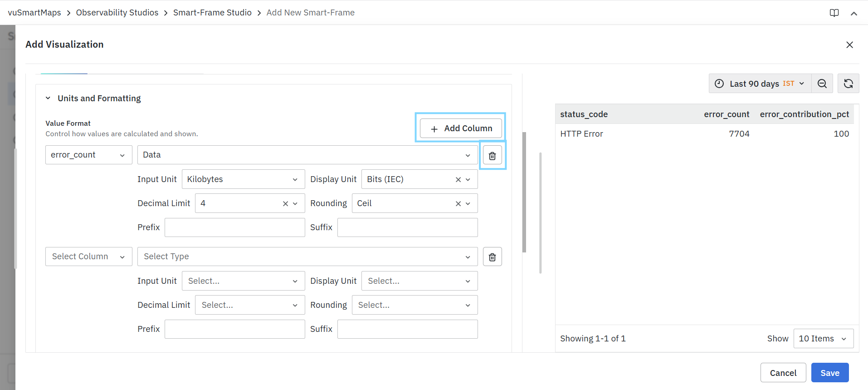The image size is (868, 390).
Task: Open the second row Rounding dropdown
Action: pos(414,305)
